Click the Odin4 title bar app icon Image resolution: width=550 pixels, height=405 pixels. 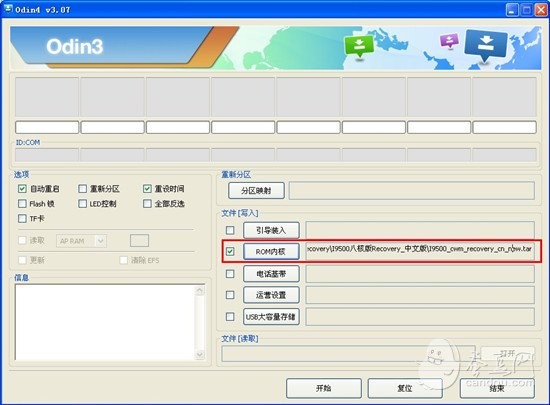8,9
